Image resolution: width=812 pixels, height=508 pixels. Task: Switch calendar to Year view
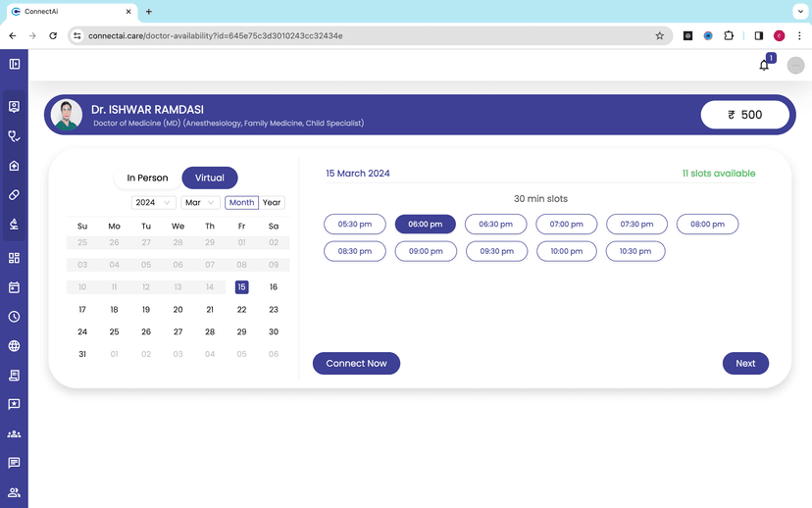(x=273, y=203)
